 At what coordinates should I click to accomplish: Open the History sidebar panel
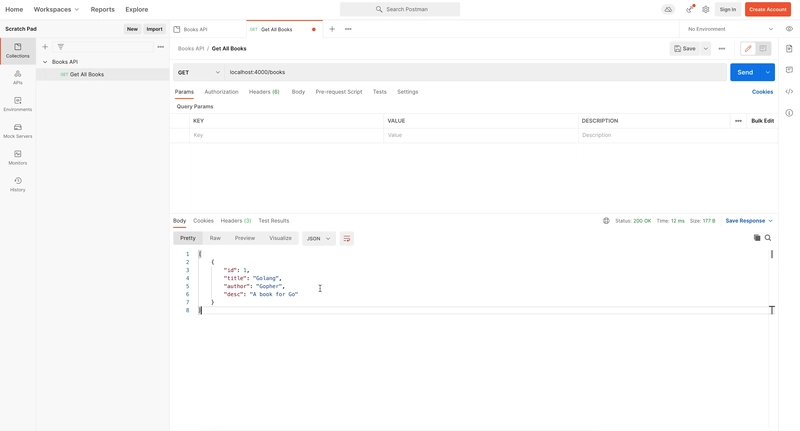pos(18,184)
